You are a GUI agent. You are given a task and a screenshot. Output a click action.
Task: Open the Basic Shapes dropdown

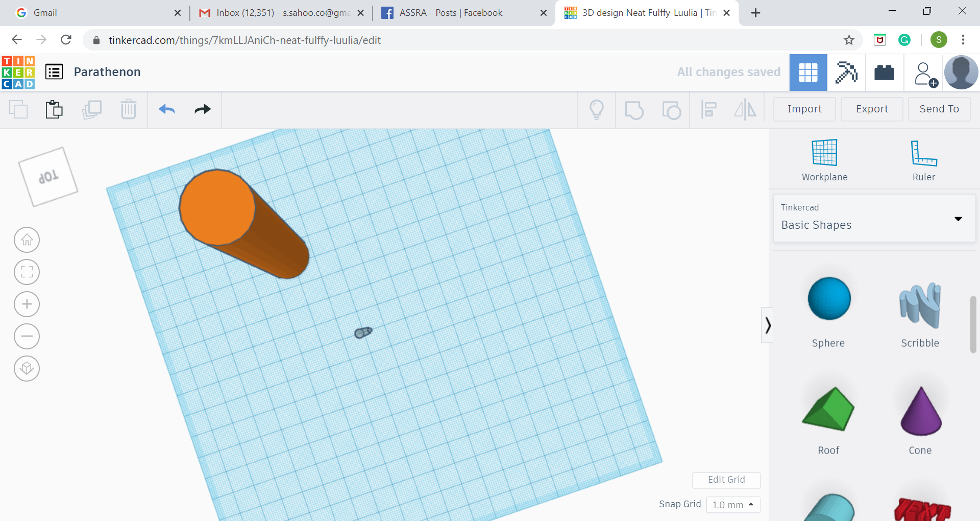[874, 218]
